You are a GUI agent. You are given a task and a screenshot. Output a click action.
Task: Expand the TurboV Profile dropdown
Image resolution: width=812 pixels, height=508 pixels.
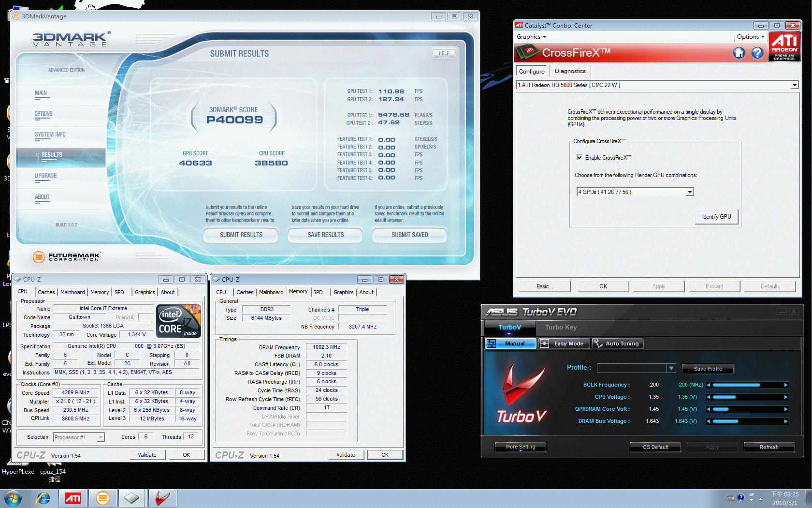pos(671,368)
